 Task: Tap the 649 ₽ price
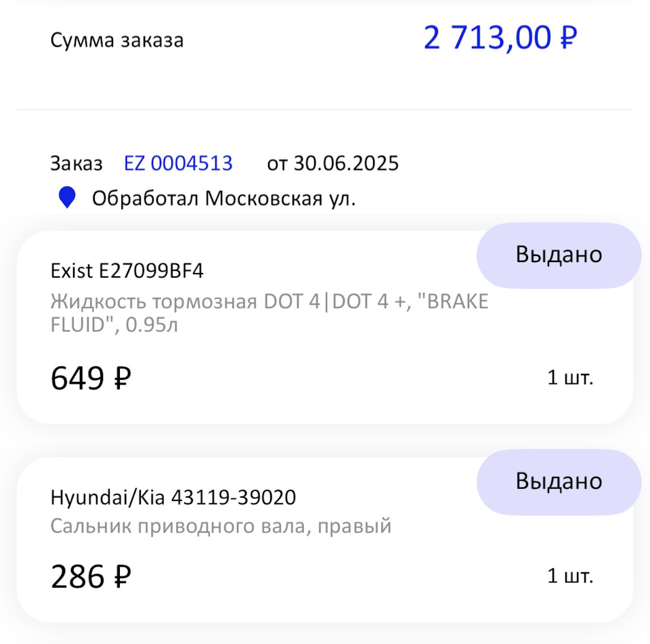tap(91, 378)
